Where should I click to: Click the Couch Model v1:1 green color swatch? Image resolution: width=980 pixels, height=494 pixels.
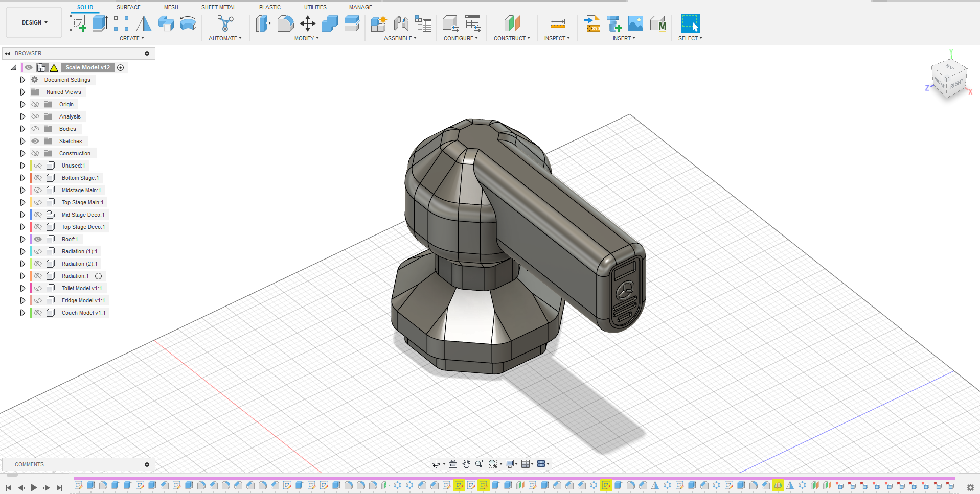pyautogui.click(x=31, y=313)
